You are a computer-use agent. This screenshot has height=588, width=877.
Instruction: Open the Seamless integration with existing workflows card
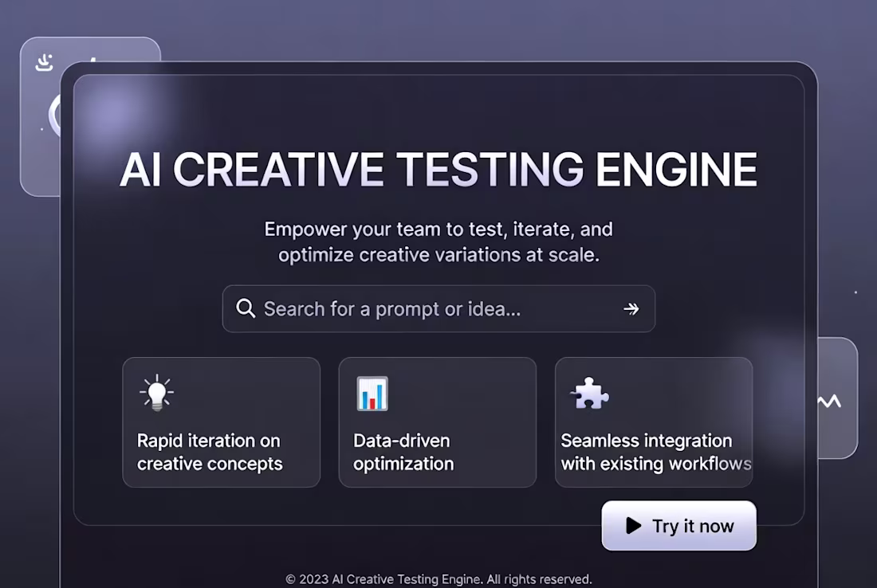(x=654, y=422)
